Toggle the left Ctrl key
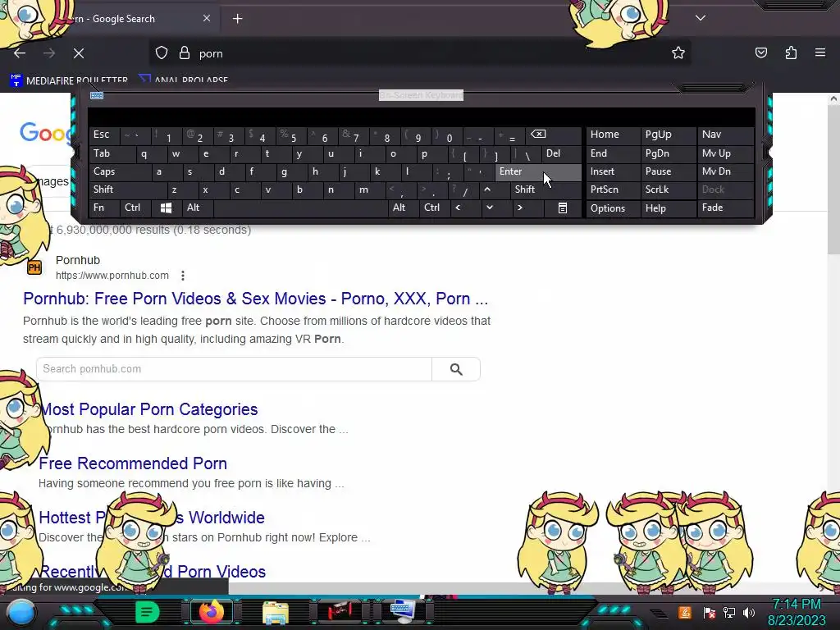This screenshot has height=630, width=840. coord(135,208)
